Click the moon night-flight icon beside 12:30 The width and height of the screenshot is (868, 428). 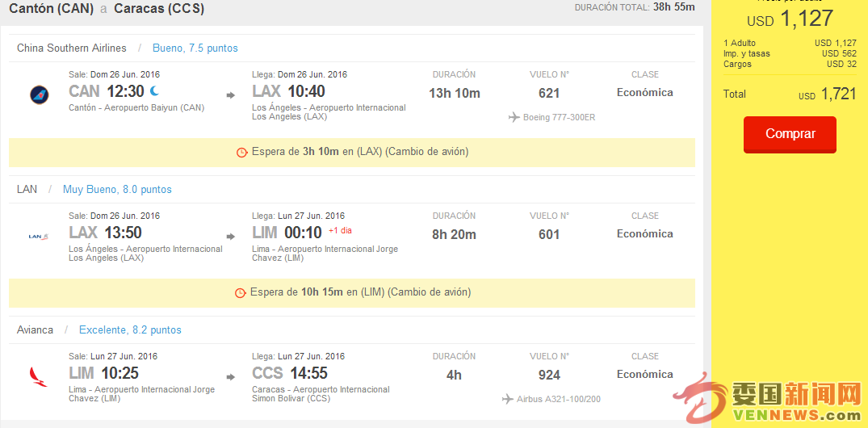(x=154, y=90)
